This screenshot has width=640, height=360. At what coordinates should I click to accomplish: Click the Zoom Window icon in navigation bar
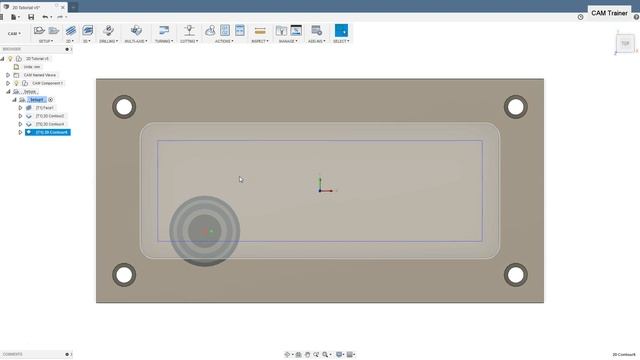coord(316,354)
